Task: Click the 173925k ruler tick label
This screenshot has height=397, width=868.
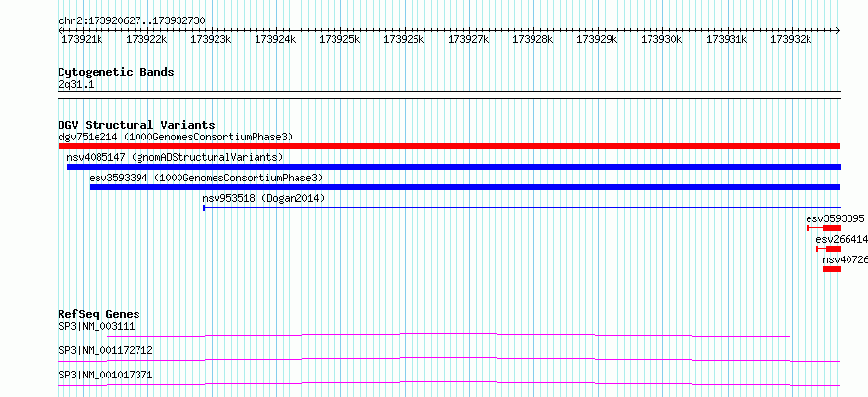Action: 339,40
